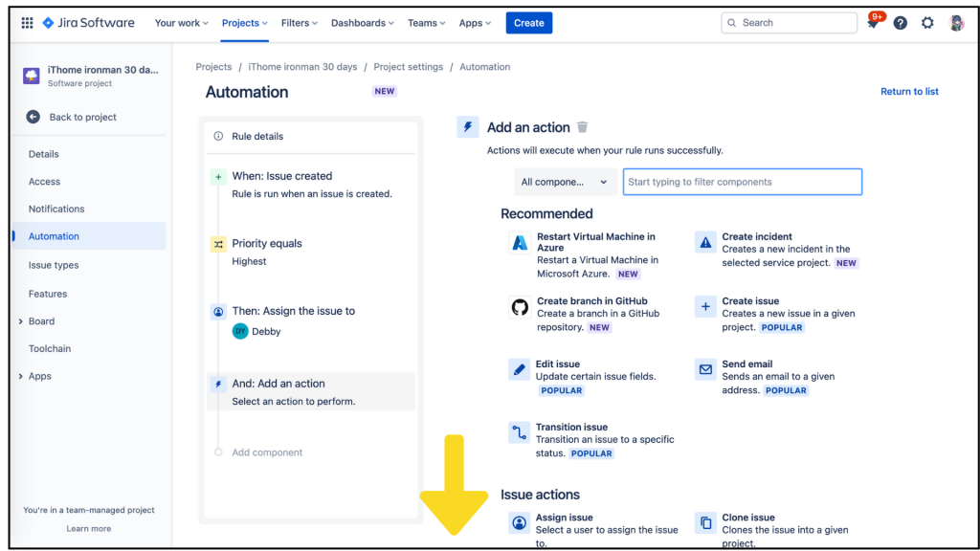The width and height of the screenshot is (980, 551).
Task: Delete the action using the trash icon
Action: (x=582, y=127)
